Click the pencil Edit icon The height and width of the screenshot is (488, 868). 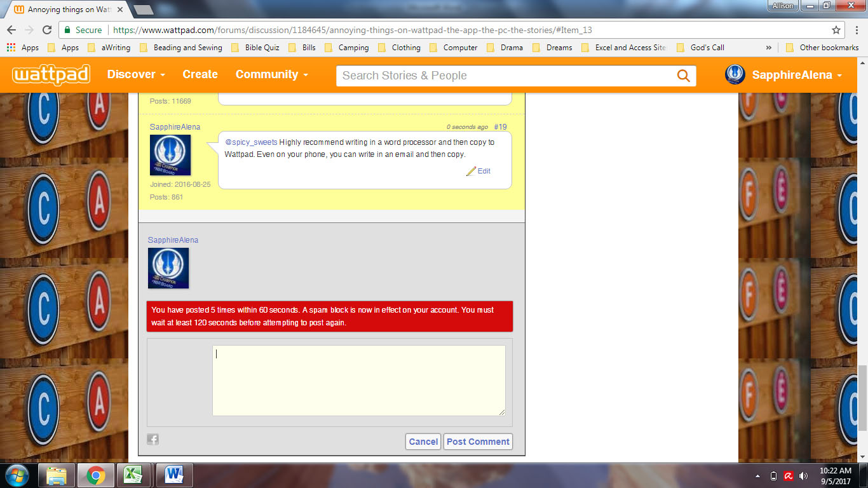point(471,171)
